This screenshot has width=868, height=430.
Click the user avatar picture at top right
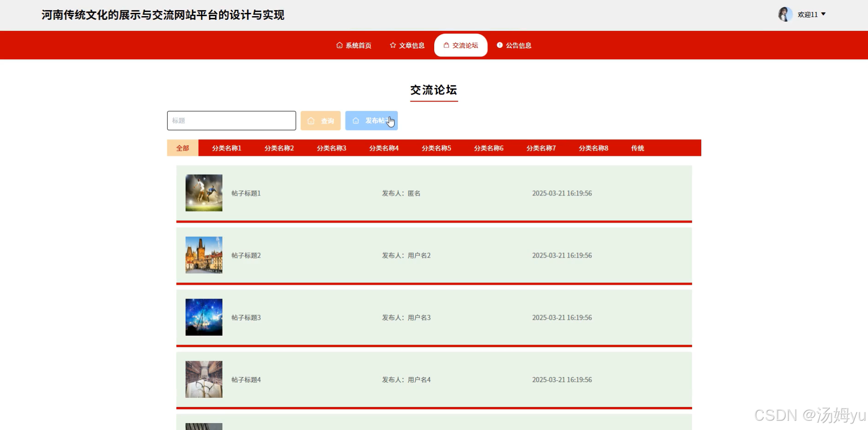click(x=785, y=14)
